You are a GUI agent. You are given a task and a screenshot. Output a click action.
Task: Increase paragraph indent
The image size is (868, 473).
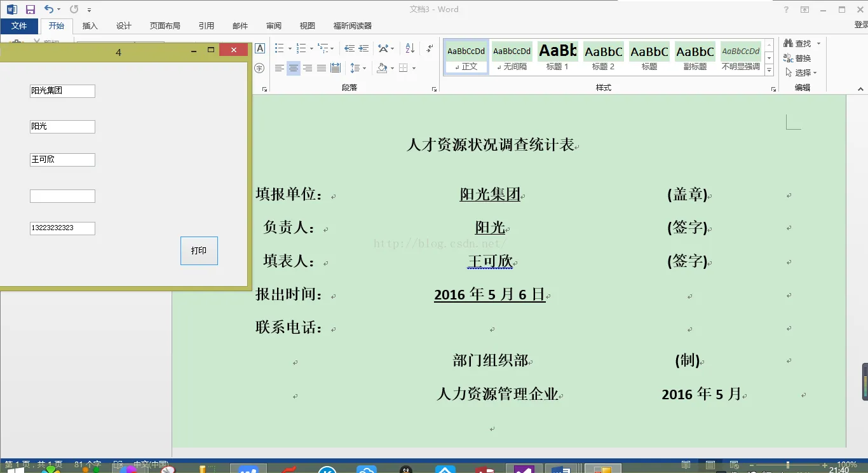point(363,48)
